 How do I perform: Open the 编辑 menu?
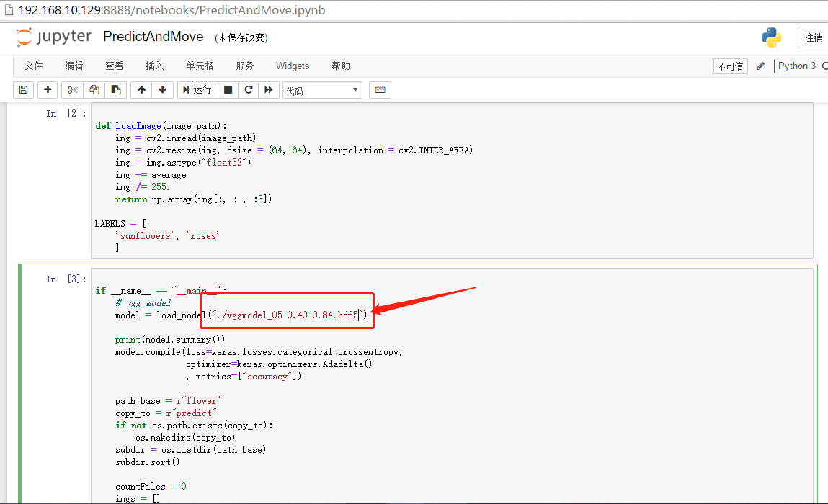(74, 66)
